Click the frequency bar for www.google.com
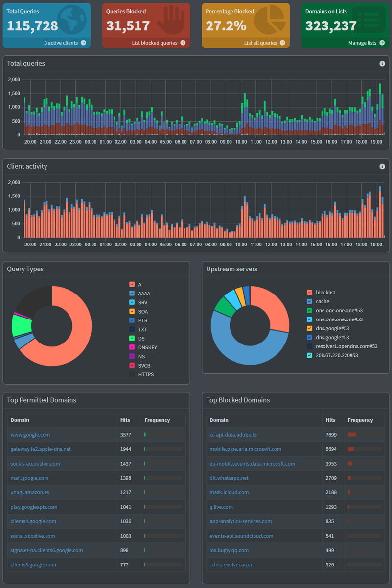 pyautogui.click(x=163, y=435)
